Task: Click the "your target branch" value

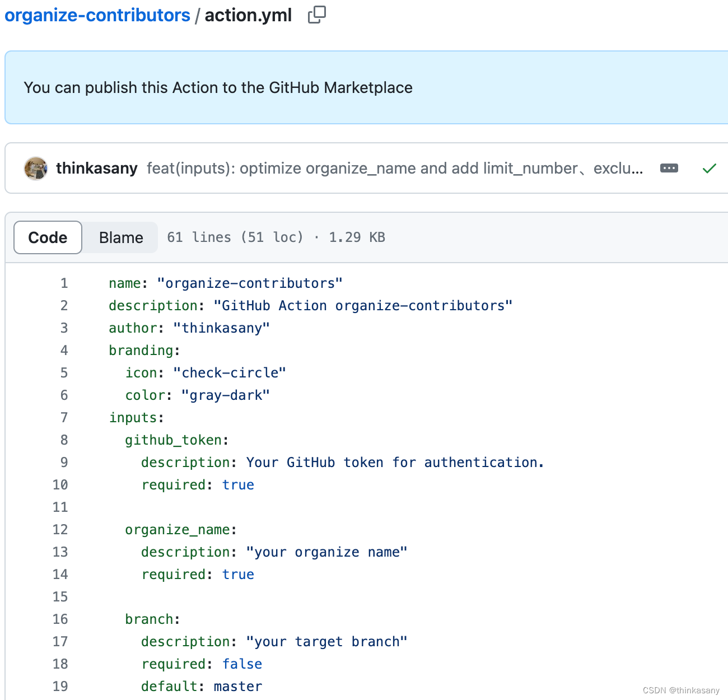Action: (x=327, y=642)
